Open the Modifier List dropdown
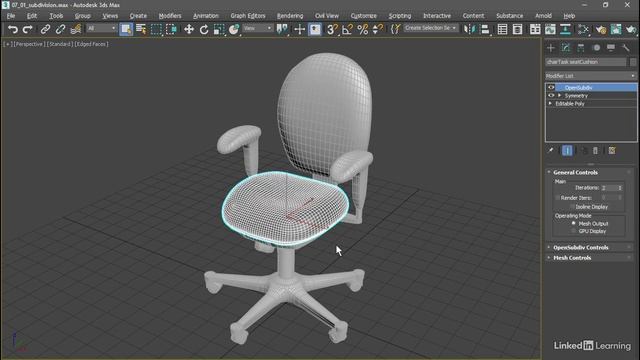Screen dimensions: 640x360 tap(591, 76)
